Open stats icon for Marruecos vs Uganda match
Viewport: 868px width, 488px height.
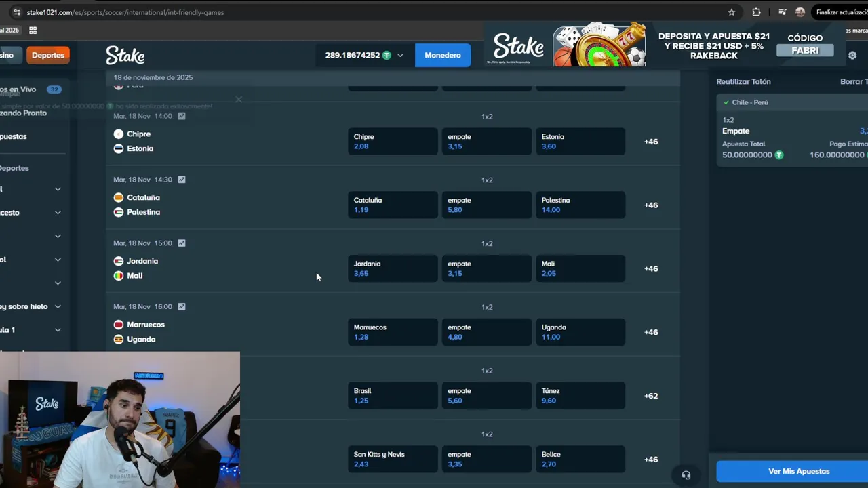(x=182, y=306)
